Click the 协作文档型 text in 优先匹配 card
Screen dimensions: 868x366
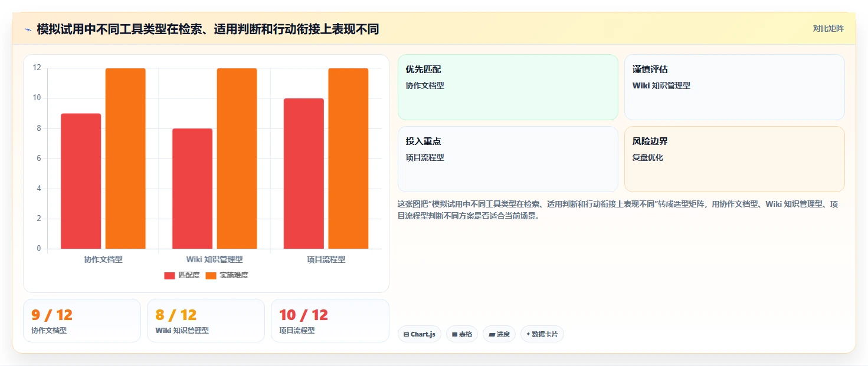point(425,85)
